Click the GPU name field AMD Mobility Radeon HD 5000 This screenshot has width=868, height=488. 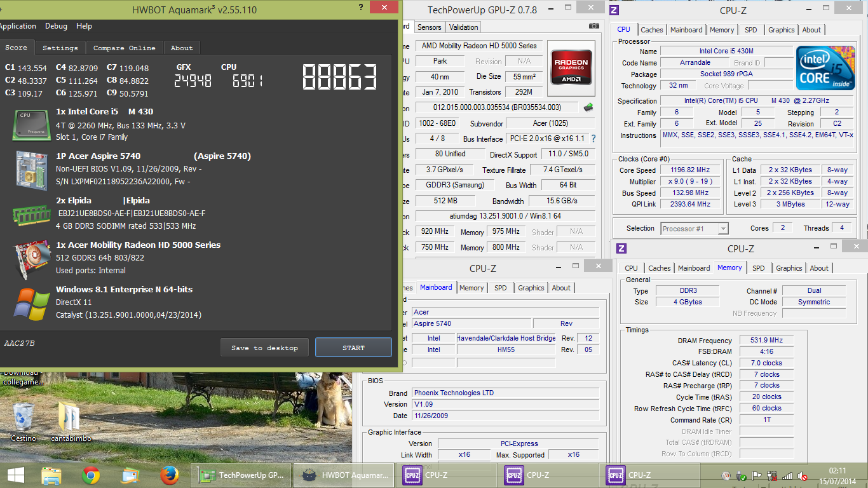tap(479, 46)
